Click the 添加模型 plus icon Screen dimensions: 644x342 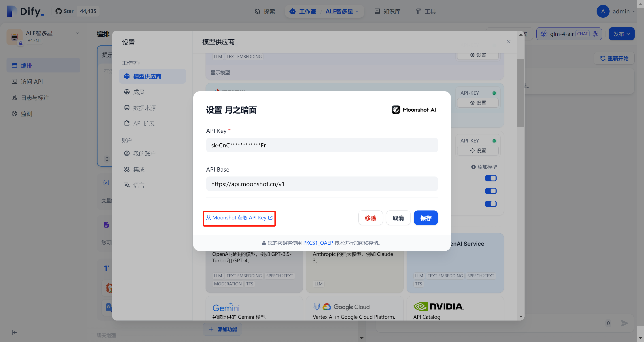point(473,167)
